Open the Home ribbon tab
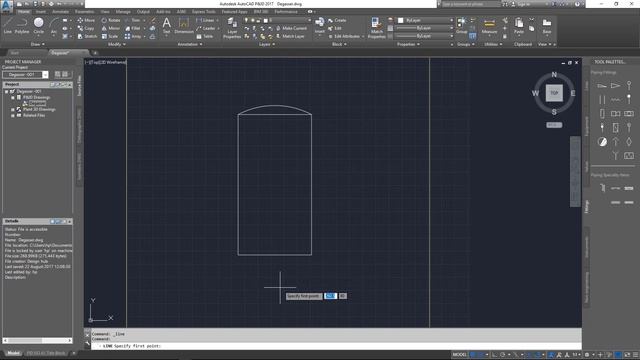640x360 pixels. [24, 12]
